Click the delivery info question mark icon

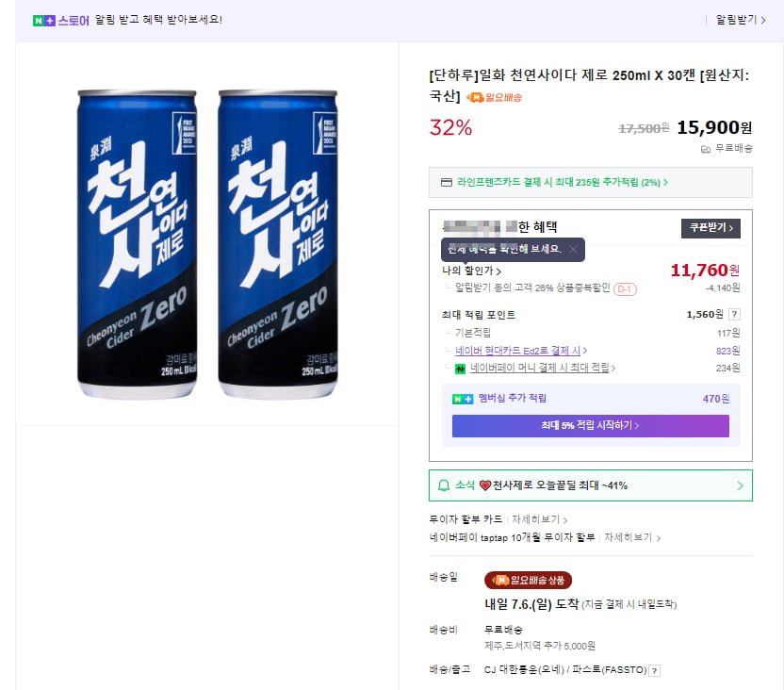[655, 671]
